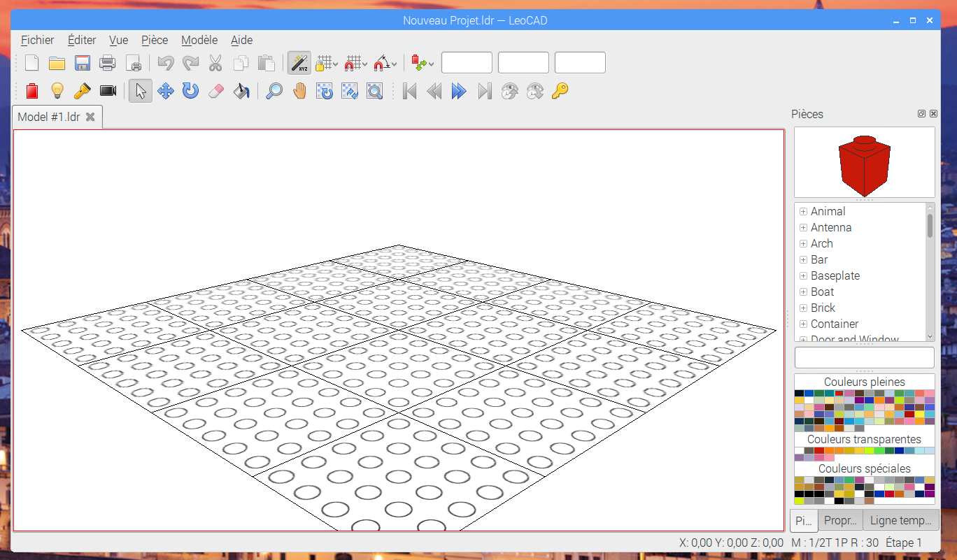957x560 pixels.
Task: Select the Camera tool
Action: (x=107, y=91)
